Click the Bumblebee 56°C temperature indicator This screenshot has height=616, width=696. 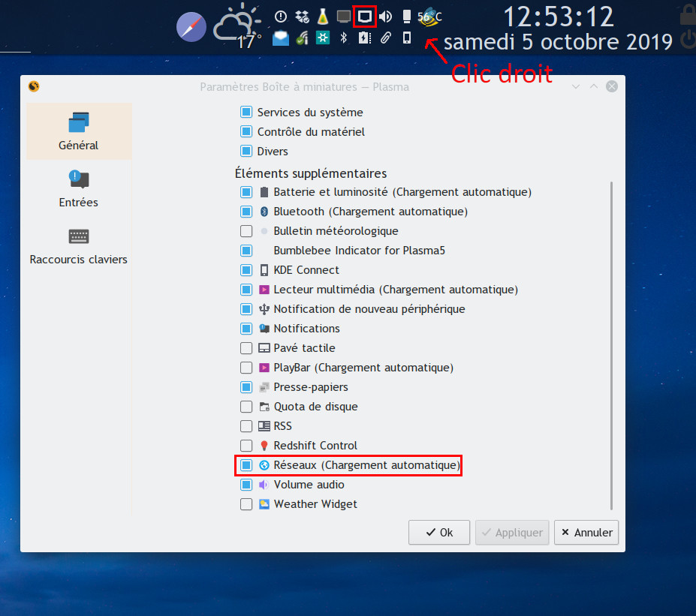pyautogui.click(x=429, y=17)
